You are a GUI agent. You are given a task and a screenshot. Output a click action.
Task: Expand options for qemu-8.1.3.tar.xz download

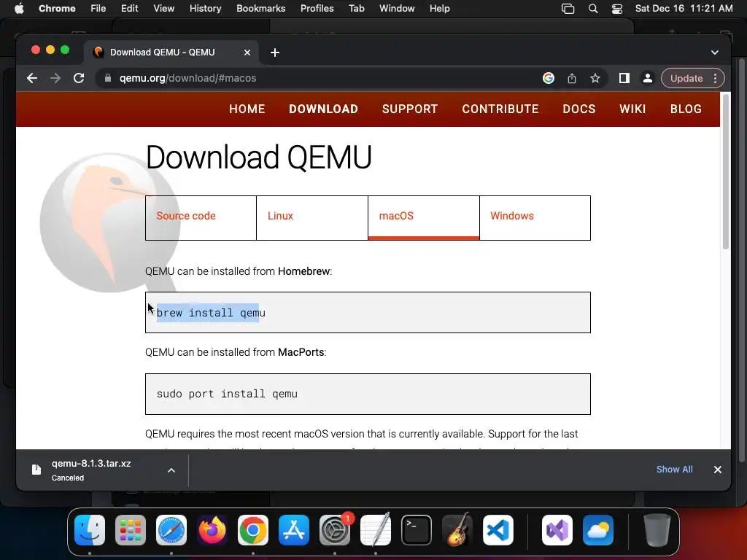pyautogui.click(x=171, y=470)
